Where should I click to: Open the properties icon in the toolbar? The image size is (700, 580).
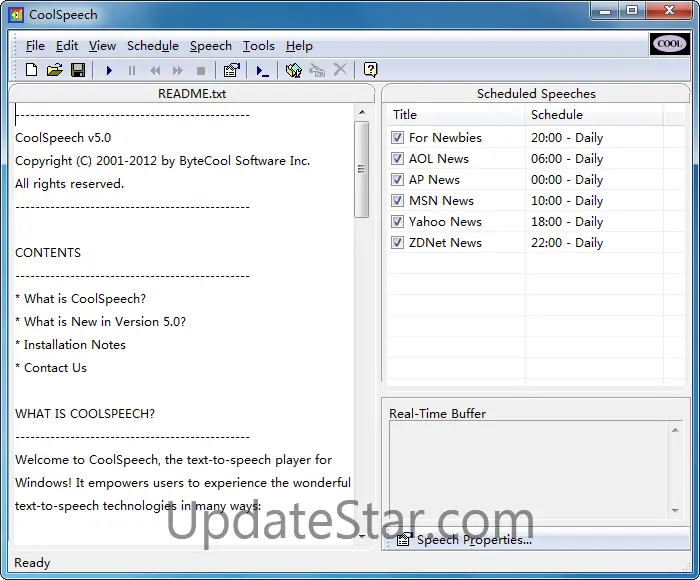231,70
